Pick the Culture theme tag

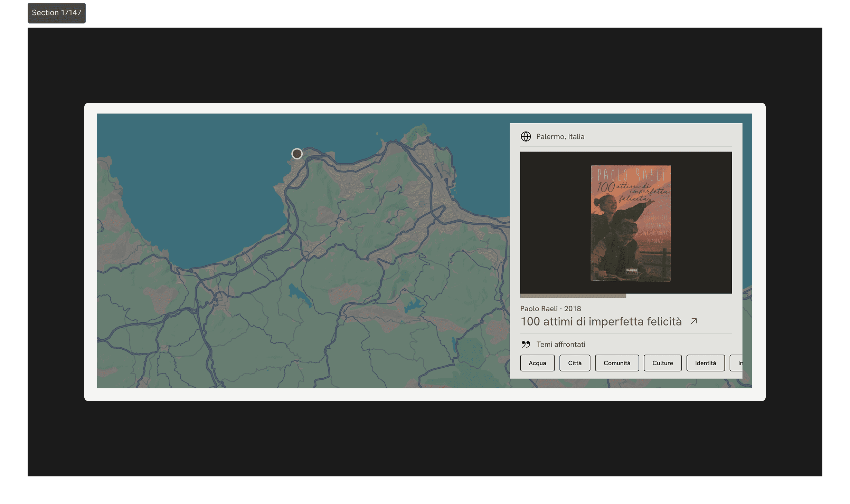click(662, 363)
